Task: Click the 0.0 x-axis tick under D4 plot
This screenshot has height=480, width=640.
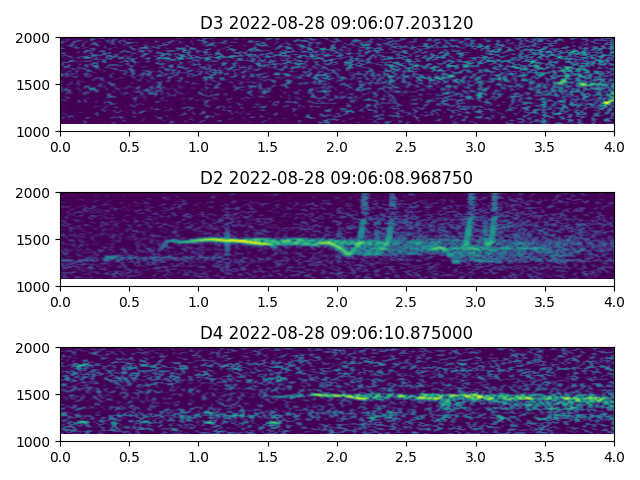Action: [60, 456]
